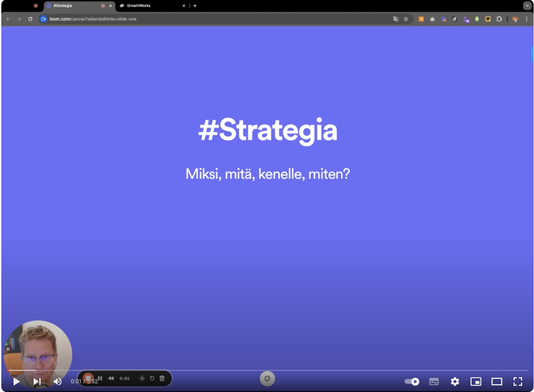Go forward in the browser
The width and height of the screenshot is (534, 392).
(19, 19)
